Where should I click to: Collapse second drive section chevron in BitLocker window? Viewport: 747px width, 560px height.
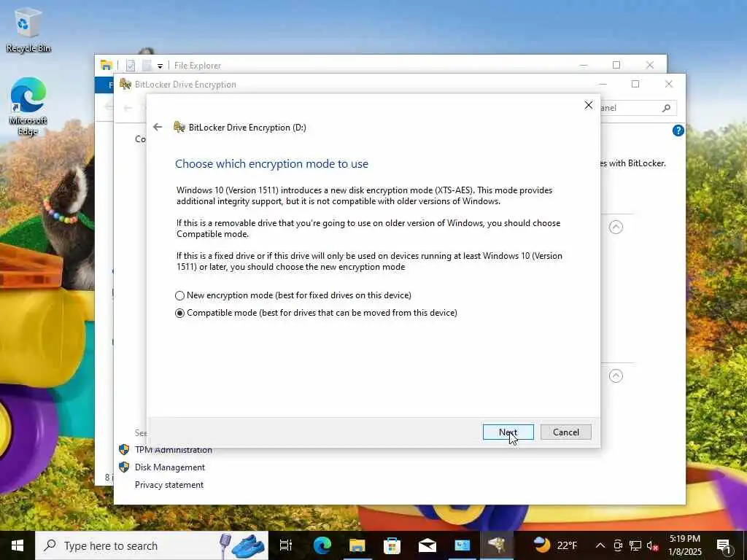[616, 376]
